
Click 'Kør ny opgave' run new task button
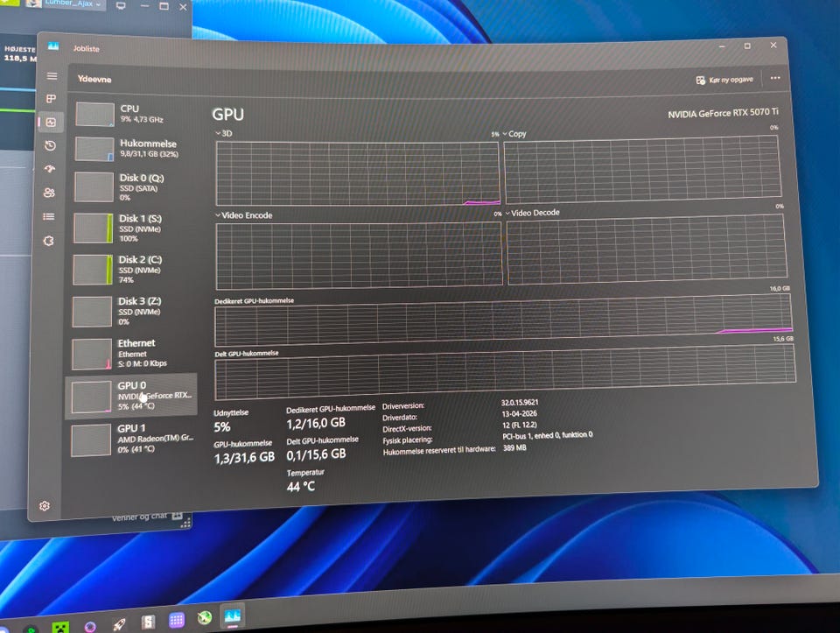(724, 80)
